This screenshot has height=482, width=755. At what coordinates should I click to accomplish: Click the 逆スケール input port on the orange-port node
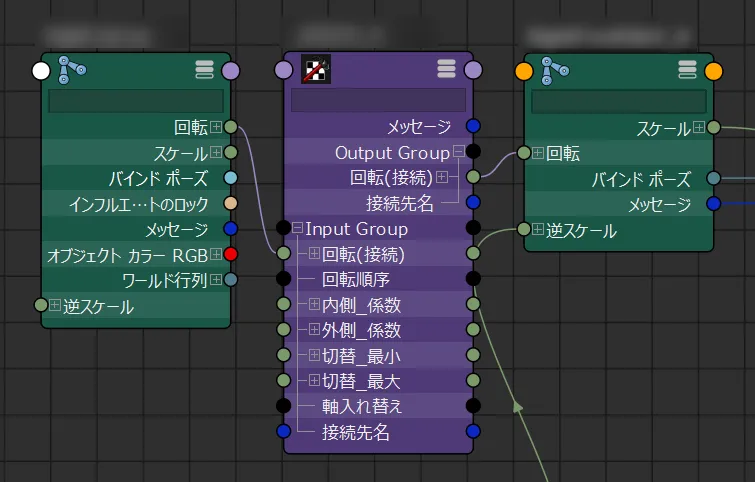point(524,229)
